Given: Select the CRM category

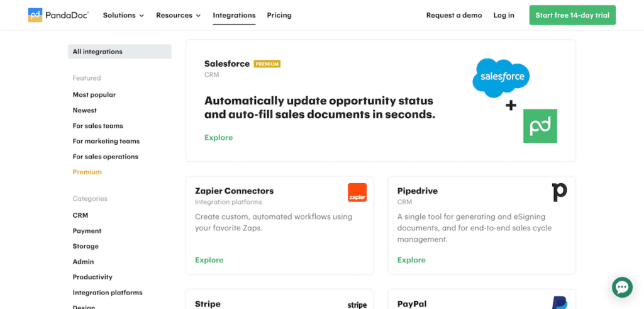Looking at the screenshot, I should (x=80, y=215).
